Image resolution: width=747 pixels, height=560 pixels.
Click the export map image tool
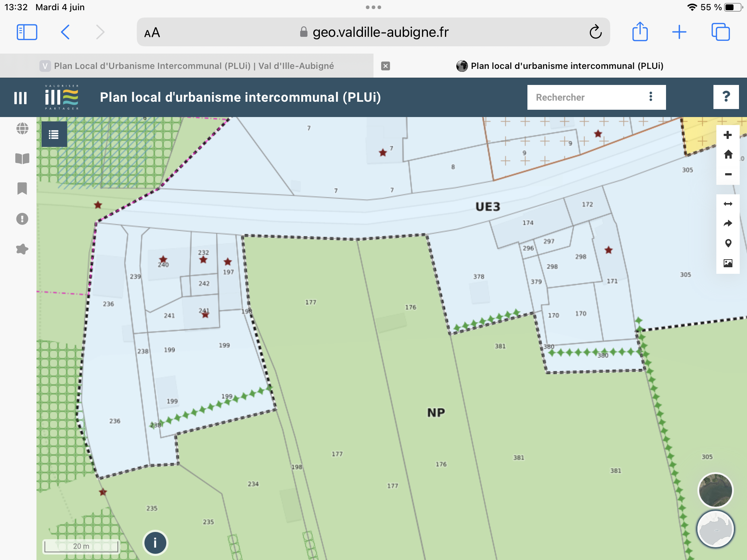(x=728, y=263)
